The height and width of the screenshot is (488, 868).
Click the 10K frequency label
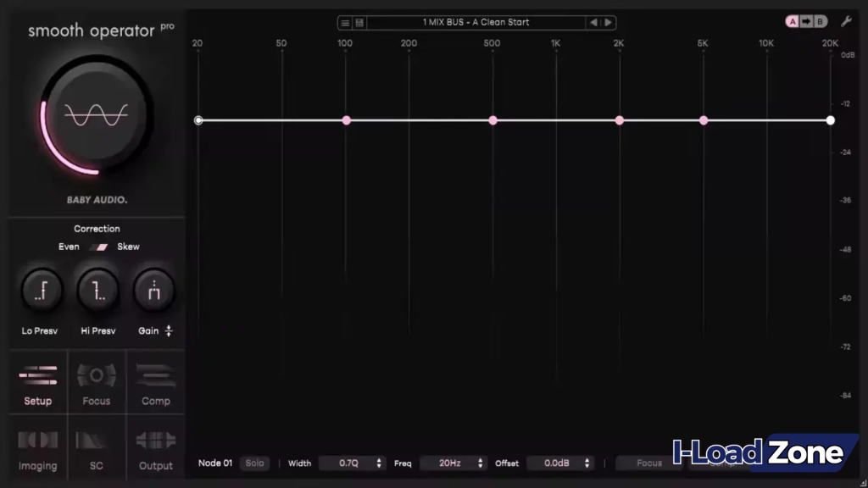click(x=766, y=43)
